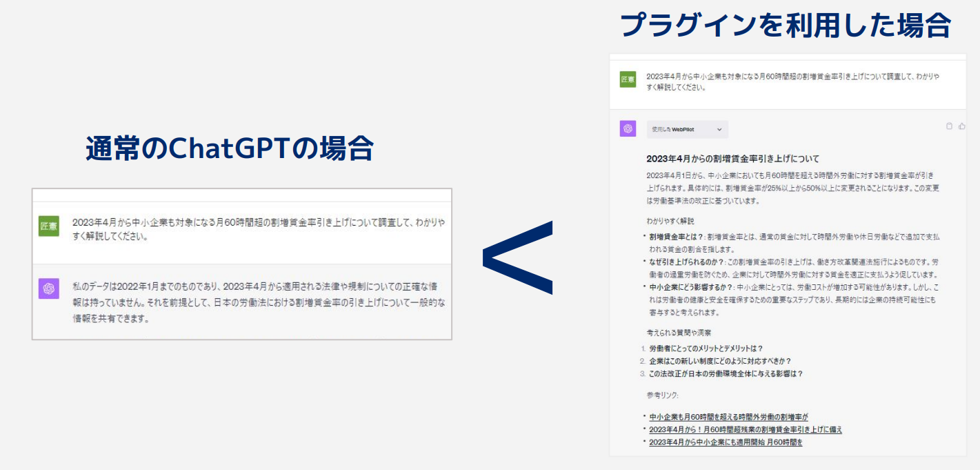Click the reply starting 私のデータは2022年1月まで

(259, 302)
